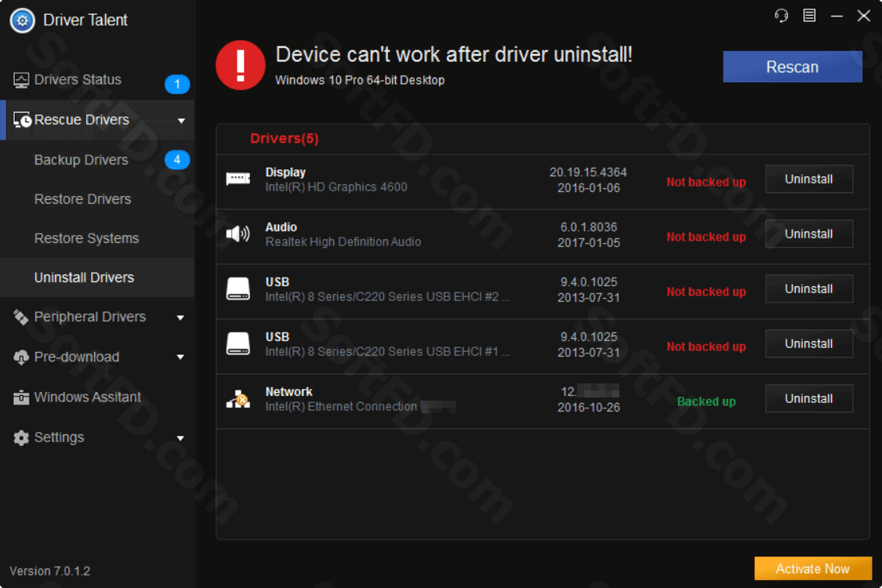Click 'Intel(R) Ethernet Connection' text
The image size is (882, 588).
(x=341, y=407)
